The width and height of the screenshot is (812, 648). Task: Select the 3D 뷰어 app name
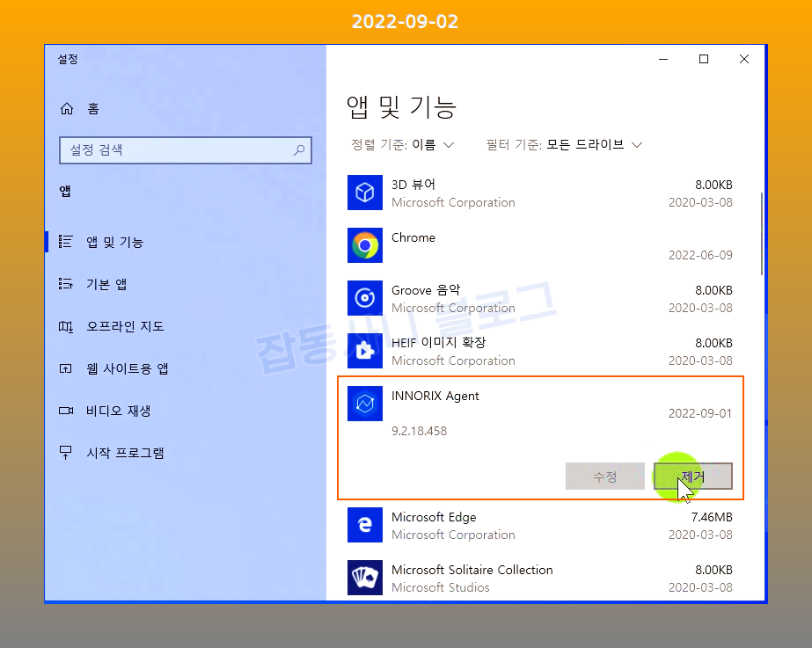pyautogui.click(x=413, y=185)
